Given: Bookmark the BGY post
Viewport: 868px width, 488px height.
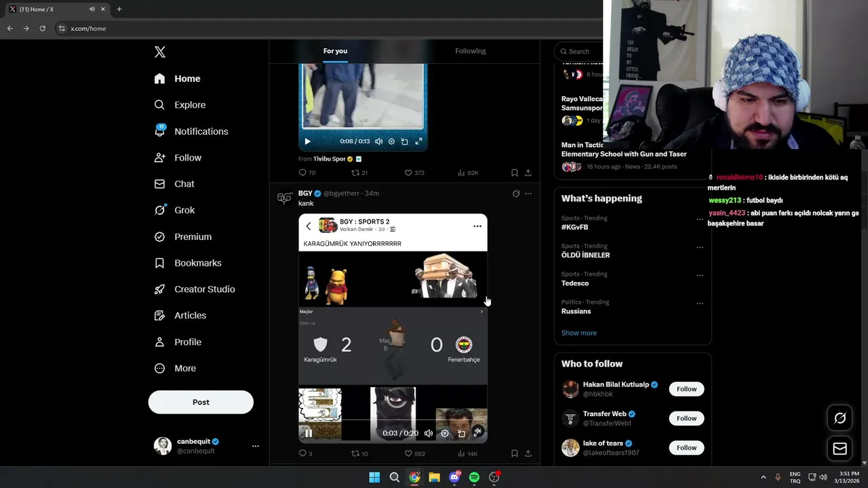Looking at the screenshot, I should (515, 453).
